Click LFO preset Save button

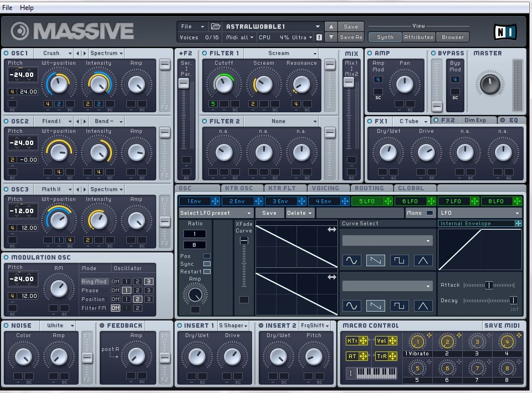point(269,213)
